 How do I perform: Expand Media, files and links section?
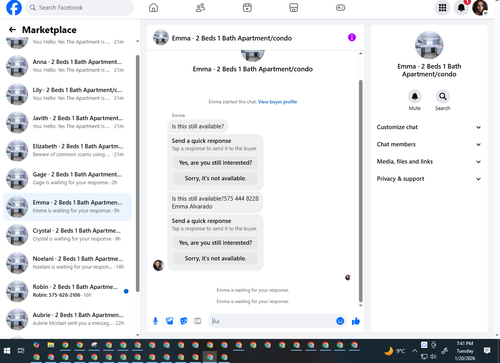coord(429,162)
